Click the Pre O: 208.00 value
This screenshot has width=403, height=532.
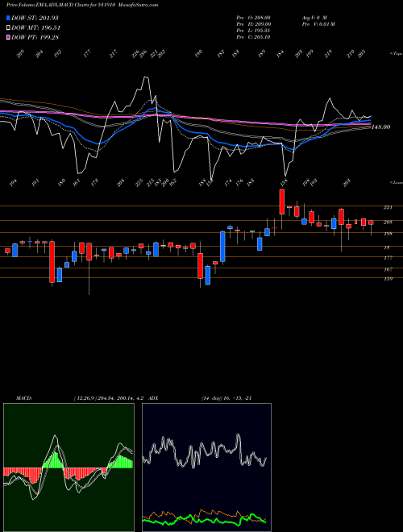pos(254,17)
